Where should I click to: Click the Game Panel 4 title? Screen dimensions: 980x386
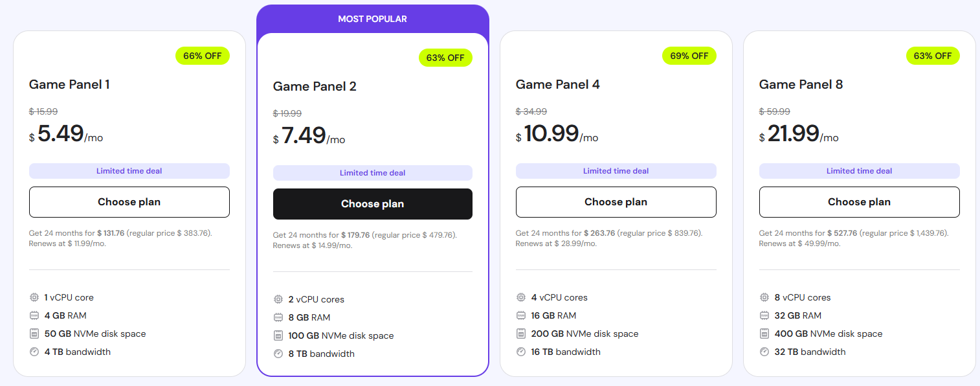(558, 84)
